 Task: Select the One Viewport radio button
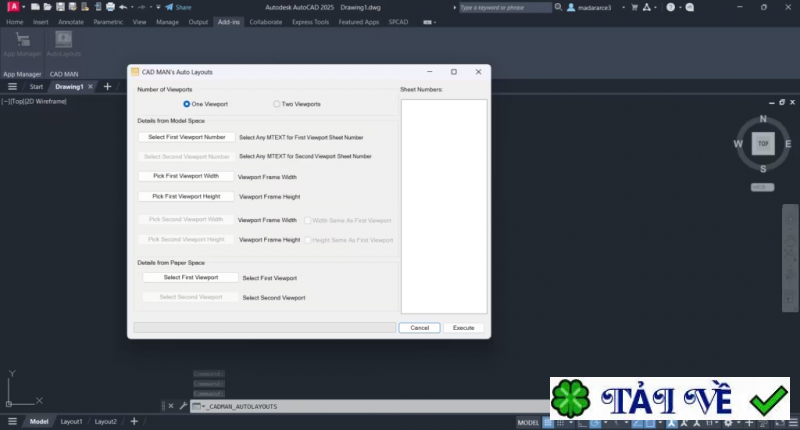coord(187,104)
